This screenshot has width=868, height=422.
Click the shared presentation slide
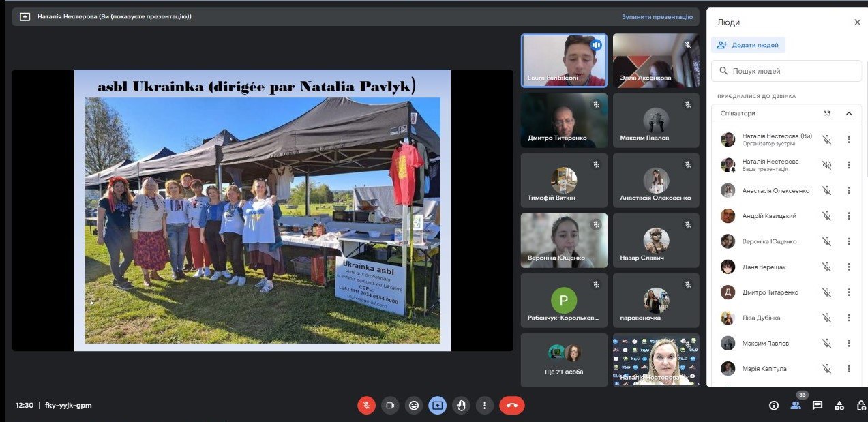tap(263, 210)
